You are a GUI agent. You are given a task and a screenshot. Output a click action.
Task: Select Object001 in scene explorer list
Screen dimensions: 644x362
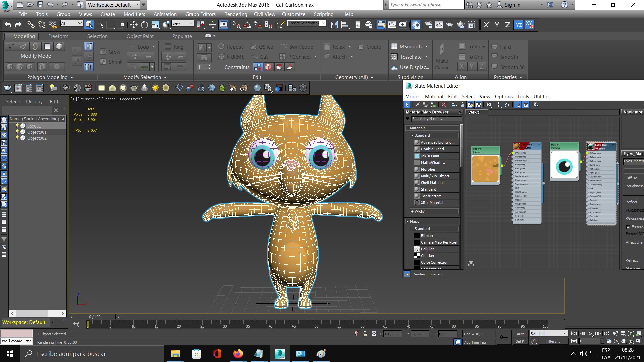pos(37,132)
